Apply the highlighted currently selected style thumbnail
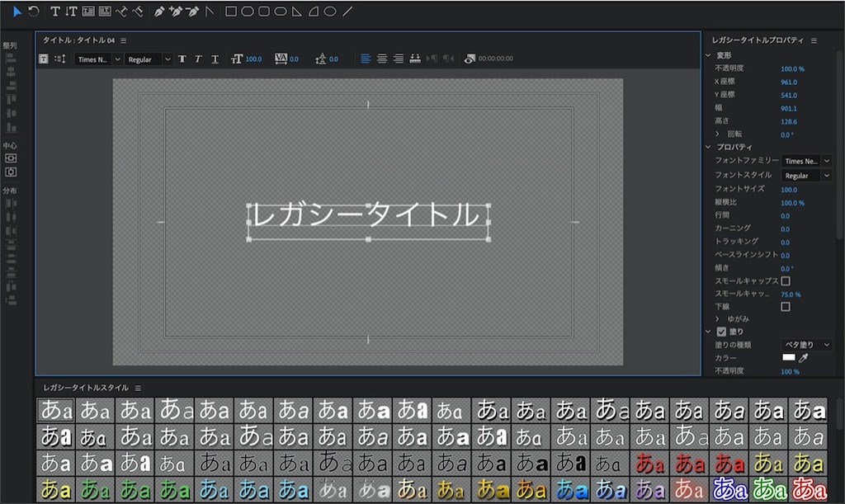The image size is (845, 504). click(56, 410)
